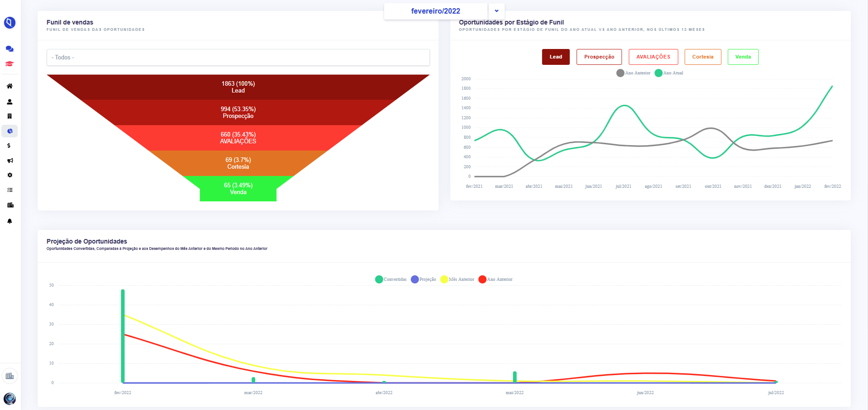The width and height of the screenshot is (868, 410).
Task: Open the user profile icon in sidebar
Action: tap(10, 102)
